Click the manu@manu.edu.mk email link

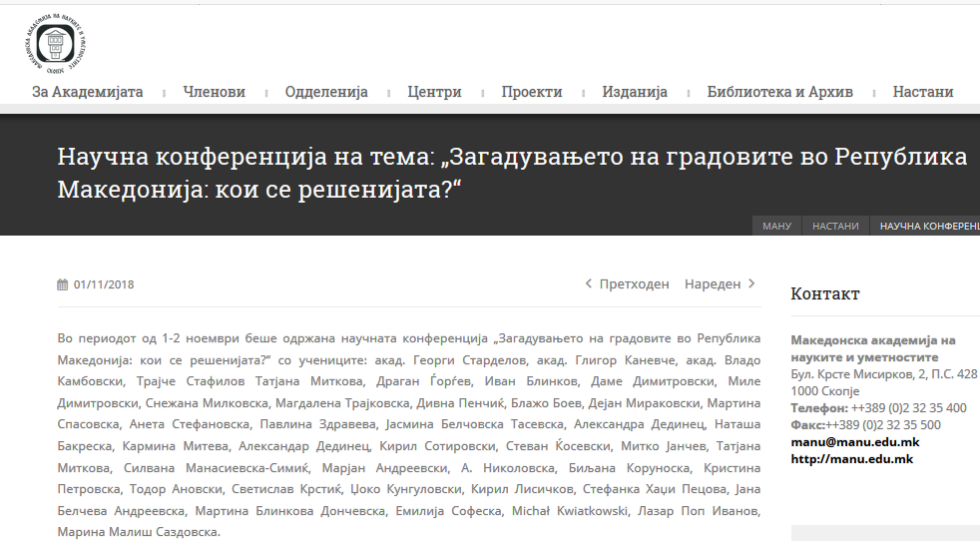(854, 441)
